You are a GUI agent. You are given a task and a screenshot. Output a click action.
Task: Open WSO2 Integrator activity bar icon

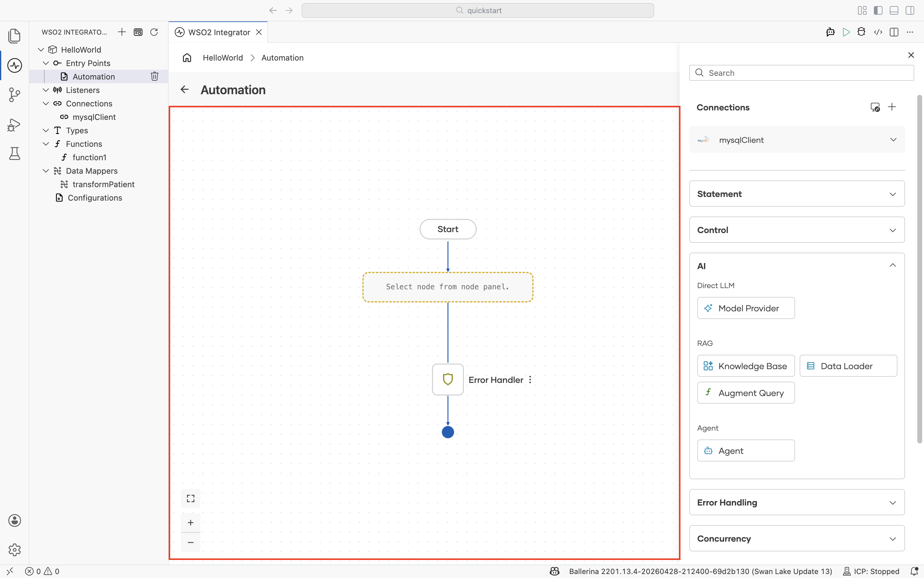point(14,65)
